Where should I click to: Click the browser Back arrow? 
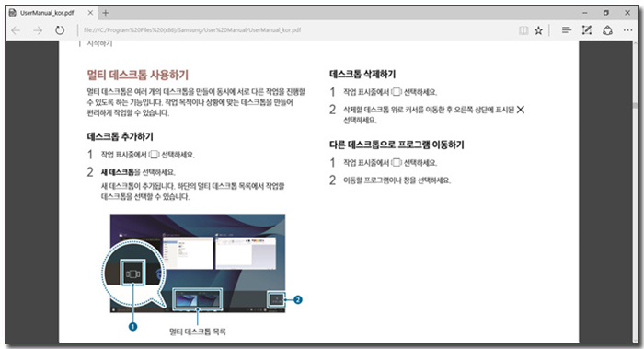[x=16, y=30]
